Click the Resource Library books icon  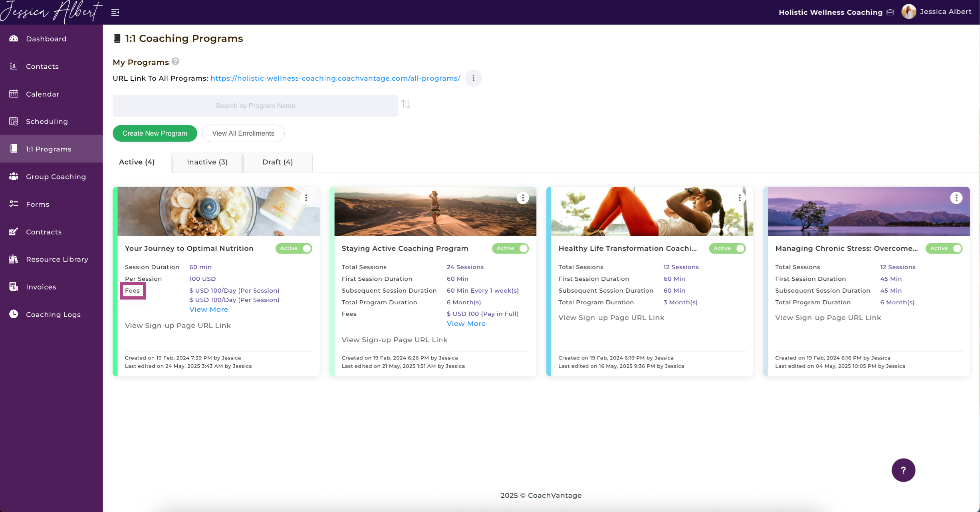coord(14,259)
